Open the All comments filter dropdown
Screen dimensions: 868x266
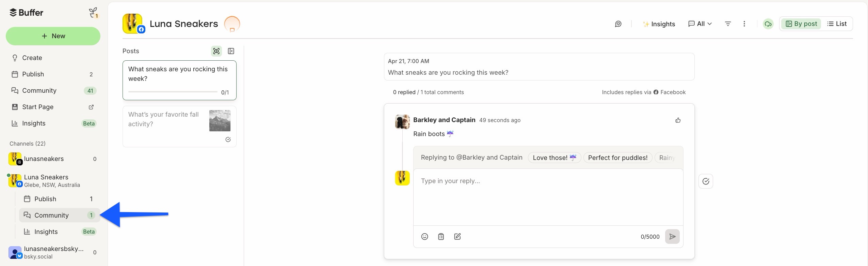click(x=700, y=24)
